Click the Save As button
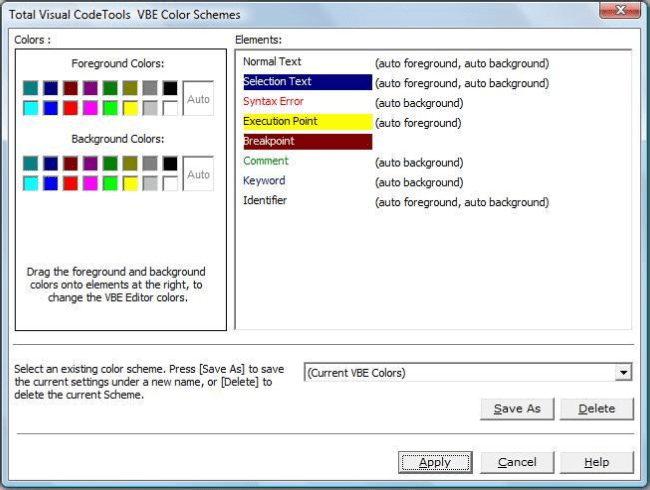This screenshot has width=650, height=490. (x=517, y=409)
